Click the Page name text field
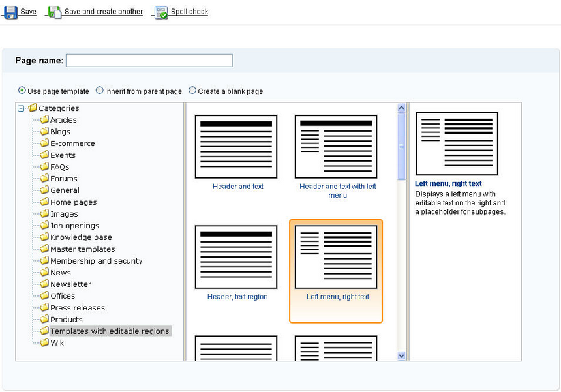 pos(149,61)
